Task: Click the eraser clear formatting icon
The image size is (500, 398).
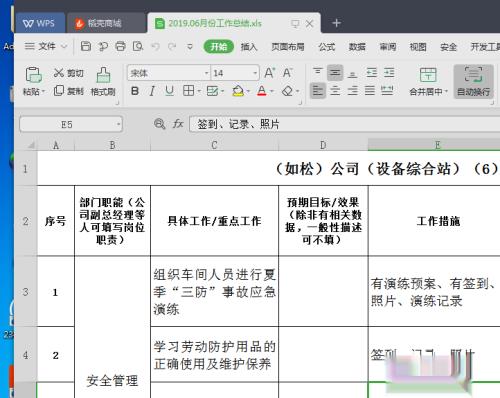Action: click(287, 91)
